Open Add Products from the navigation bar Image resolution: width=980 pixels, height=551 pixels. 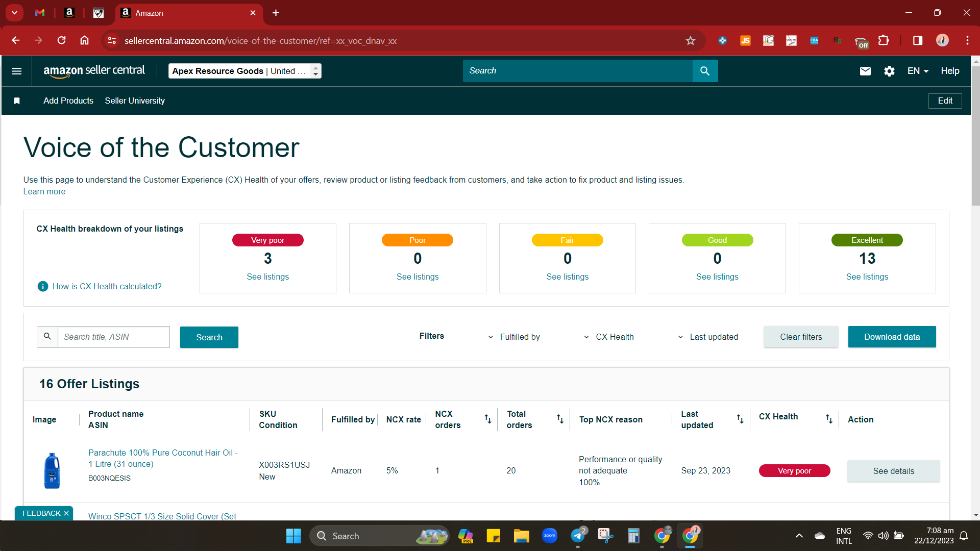68,101
